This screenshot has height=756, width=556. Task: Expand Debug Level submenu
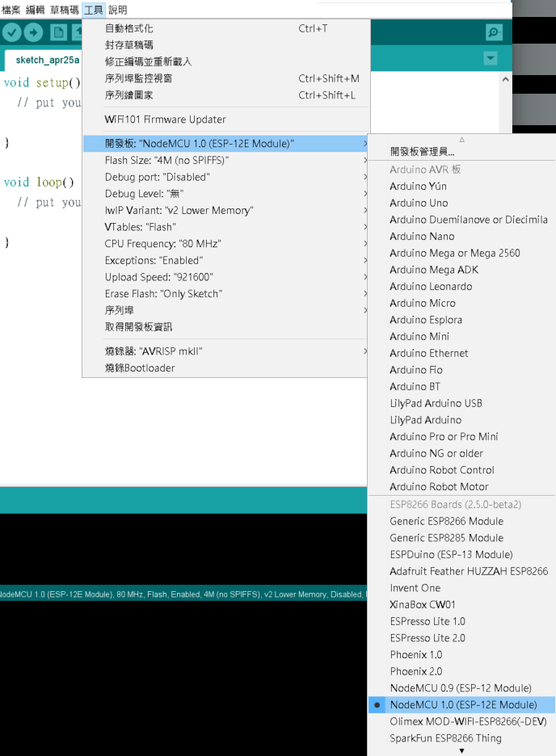click(226, 193)
